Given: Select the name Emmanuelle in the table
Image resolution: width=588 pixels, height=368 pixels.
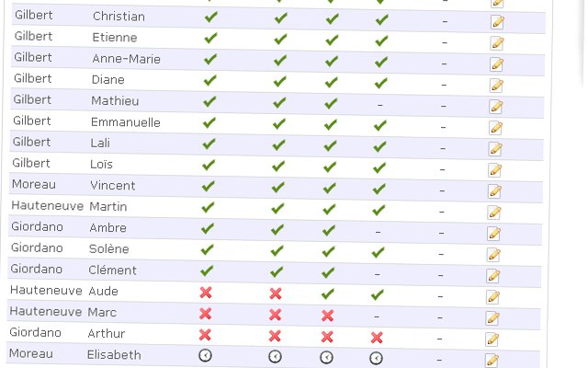Looking at the screenshot, I should pyautogui.click(x=126, y=121).
